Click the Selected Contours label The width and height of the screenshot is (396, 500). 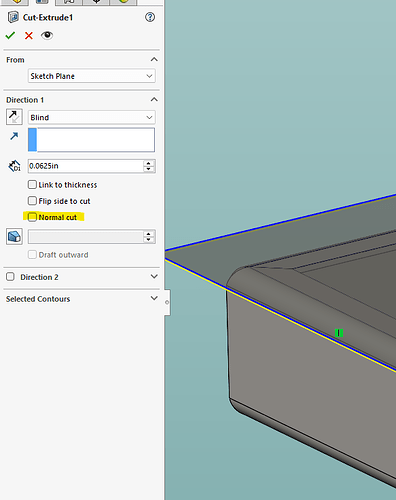tap(38, 299)
